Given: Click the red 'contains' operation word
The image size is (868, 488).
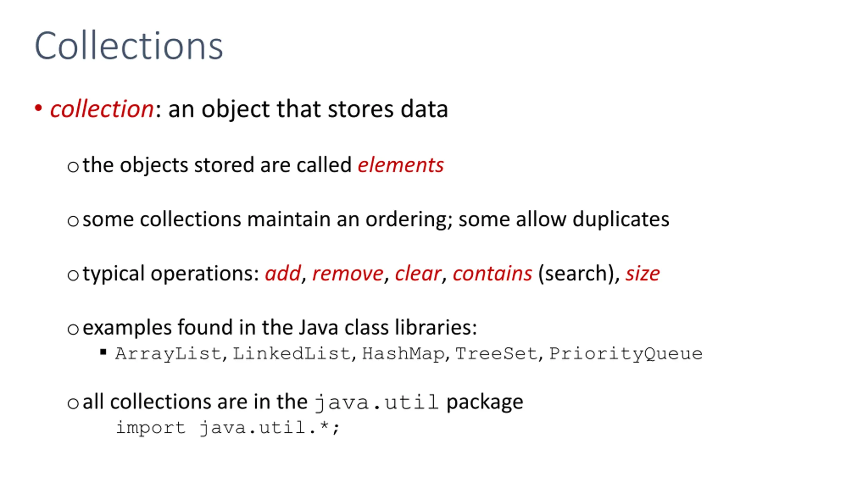Looking at the screenshot, I should 492,273.
